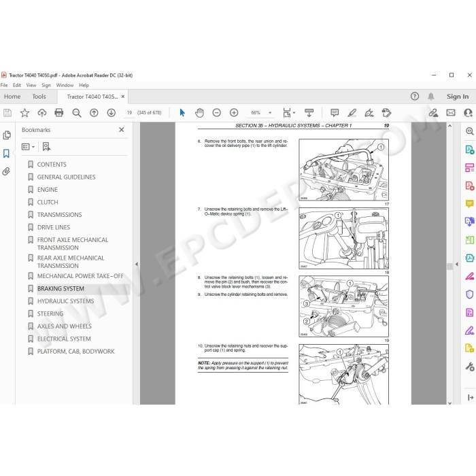This screenshot has height=476, width=476.
Task: Zoom in with the plus icon
Action: [234, 113]
